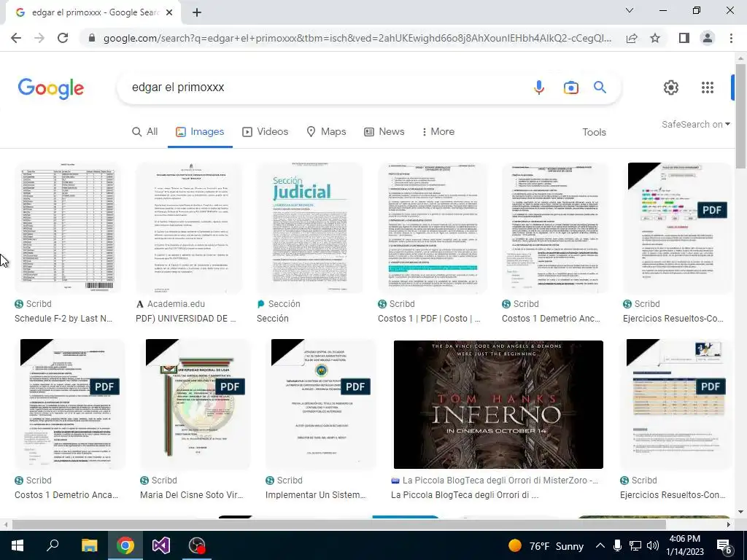
Task: Open Tom Hanks Inferno poster image
Action: 498,404
